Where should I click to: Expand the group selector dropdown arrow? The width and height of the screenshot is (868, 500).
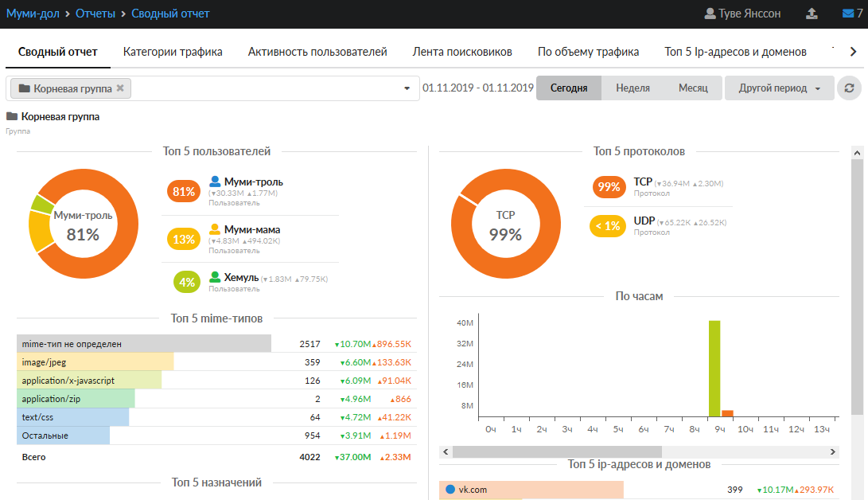point(407,88)
